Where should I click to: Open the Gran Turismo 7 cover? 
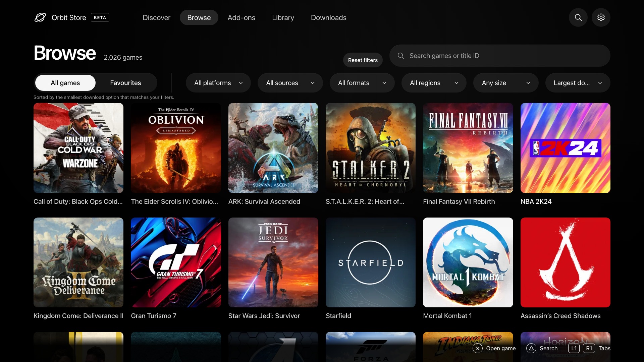[x=176, y=262]
